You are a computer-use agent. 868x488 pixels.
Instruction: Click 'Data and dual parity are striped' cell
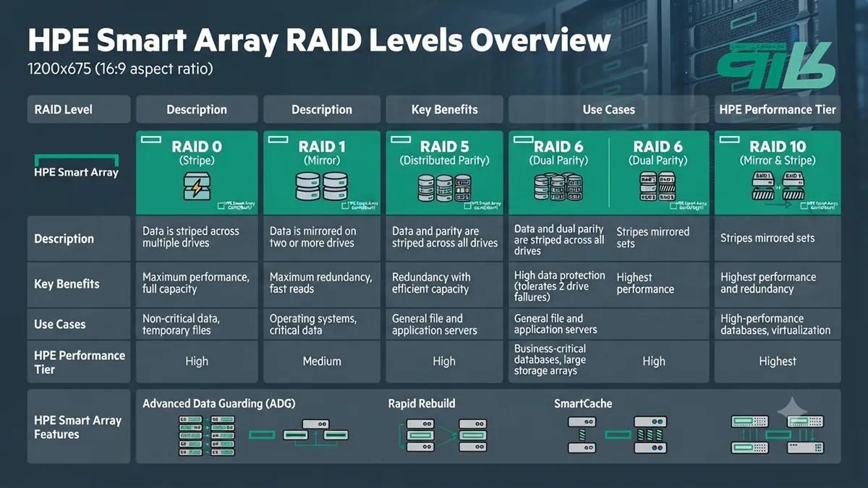click(x=559, y=240)
